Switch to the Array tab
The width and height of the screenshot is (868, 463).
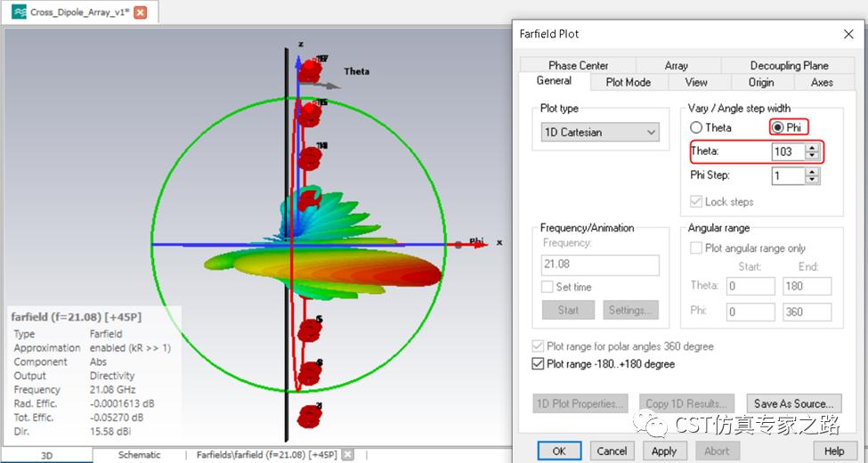coord(677,65)
